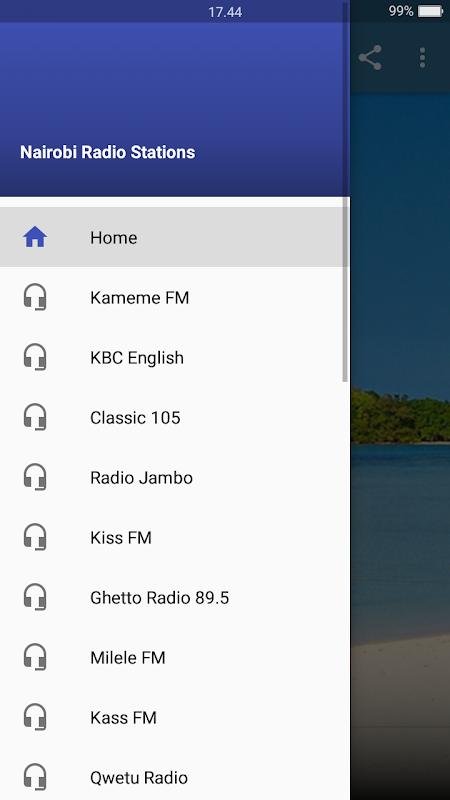Click the drawer's vertical scrollbar
450x800 pixels.
click(345, 290)
